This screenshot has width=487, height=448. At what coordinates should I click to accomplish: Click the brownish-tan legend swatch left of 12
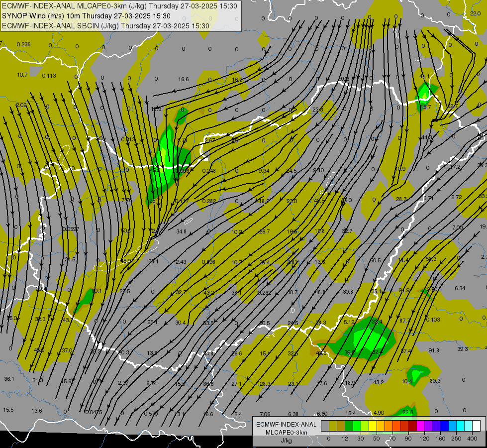[341, 426]
